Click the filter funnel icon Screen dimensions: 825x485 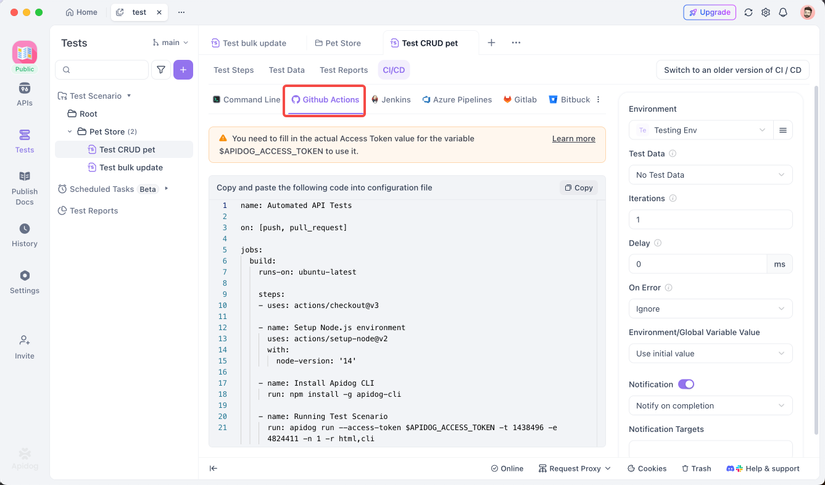161,70
